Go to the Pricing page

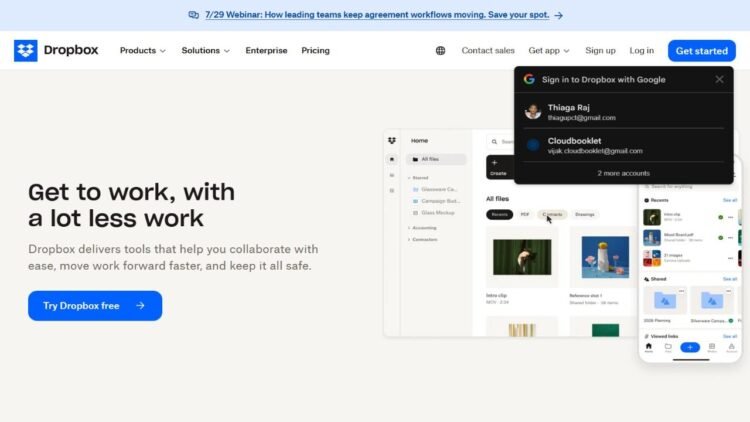(315, 51)
